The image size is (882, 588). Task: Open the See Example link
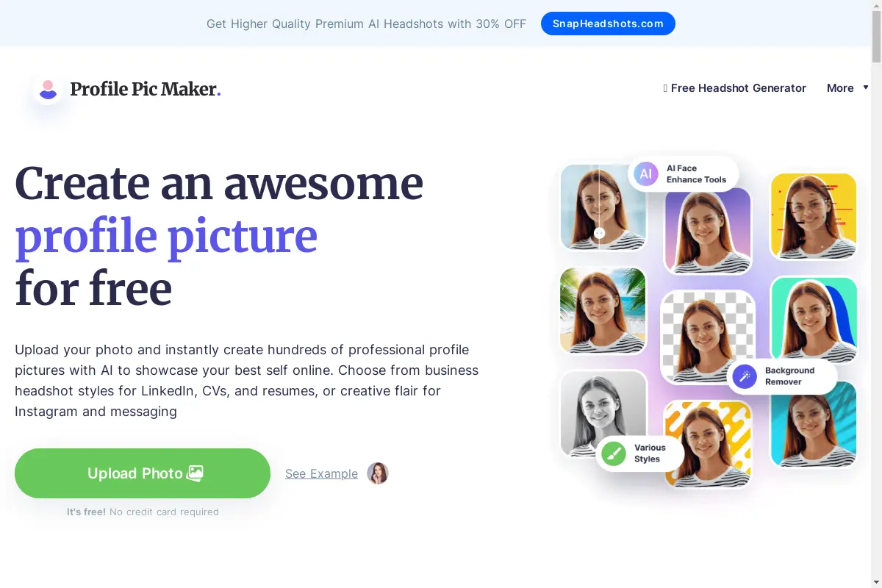pyautogui.click(x=321, y=473)
